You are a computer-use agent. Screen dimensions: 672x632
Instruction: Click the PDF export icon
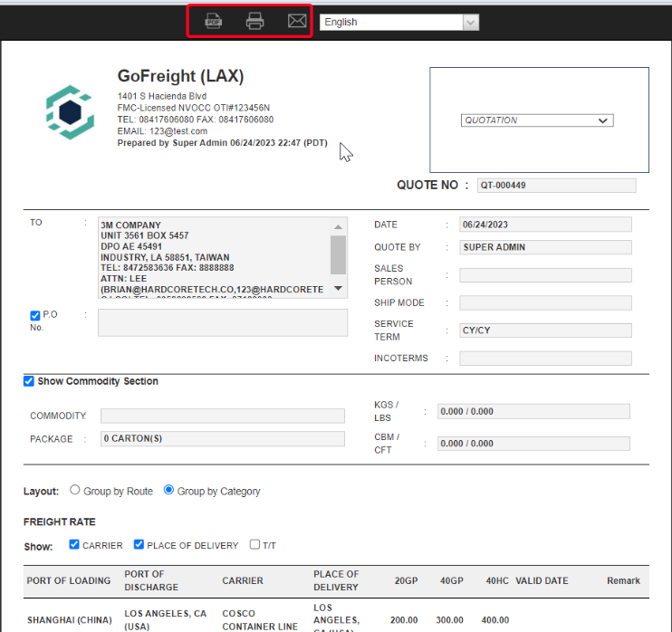[214, 21]
